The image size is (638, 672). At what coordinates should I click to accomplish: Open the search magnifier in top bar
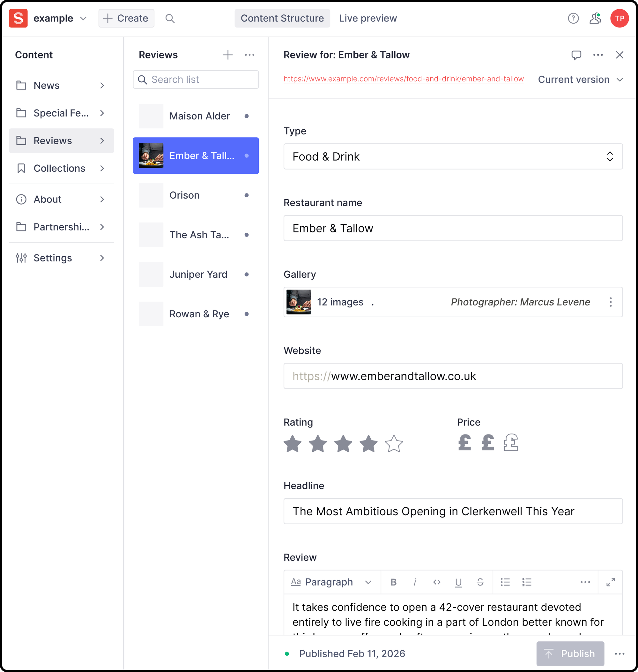[170, 19]
